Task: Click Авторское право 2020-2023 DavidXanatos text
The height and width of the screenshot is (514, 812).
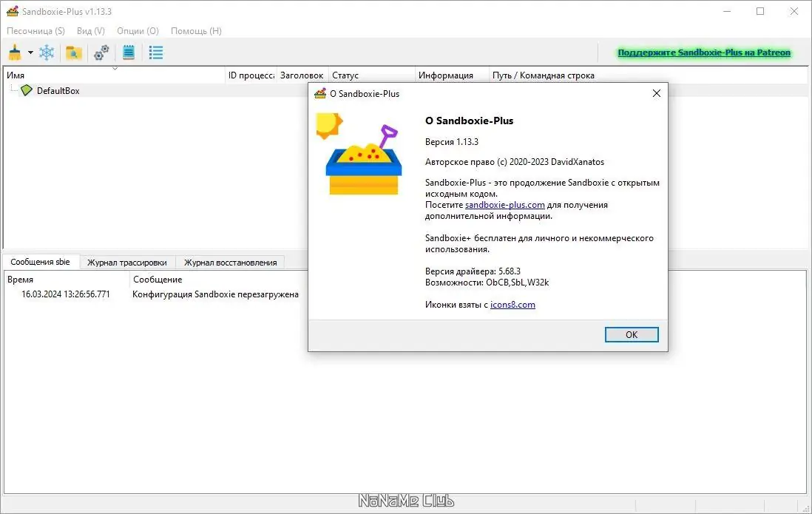Action: coord(515,162)
